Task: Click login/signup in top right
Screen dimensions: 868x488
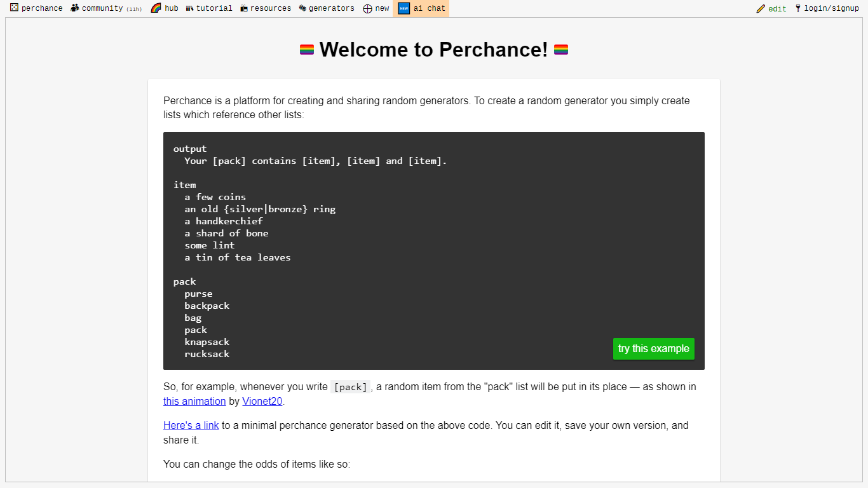Action: click(827, 8)
